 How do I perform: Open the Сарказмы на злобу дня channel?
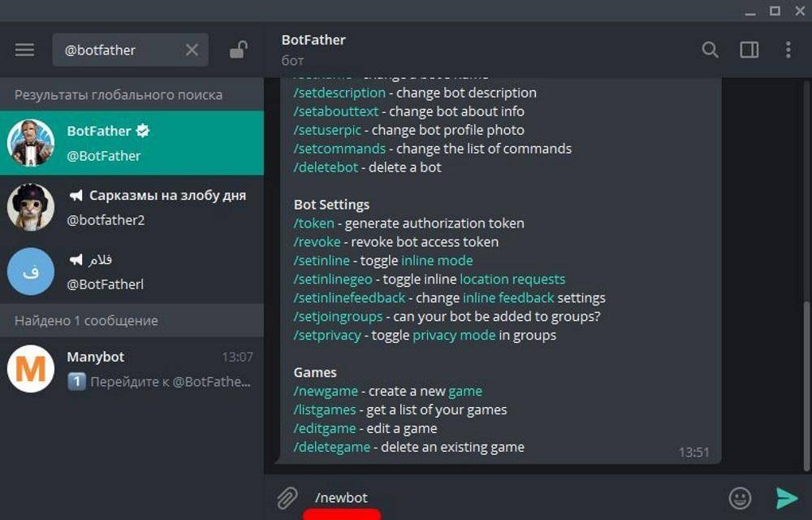132,207
